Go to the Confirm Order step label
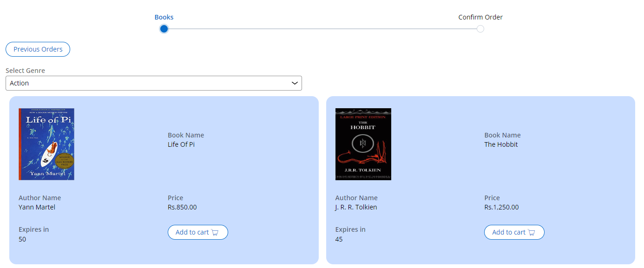644x268 pixels. click(x=480, y=17)
